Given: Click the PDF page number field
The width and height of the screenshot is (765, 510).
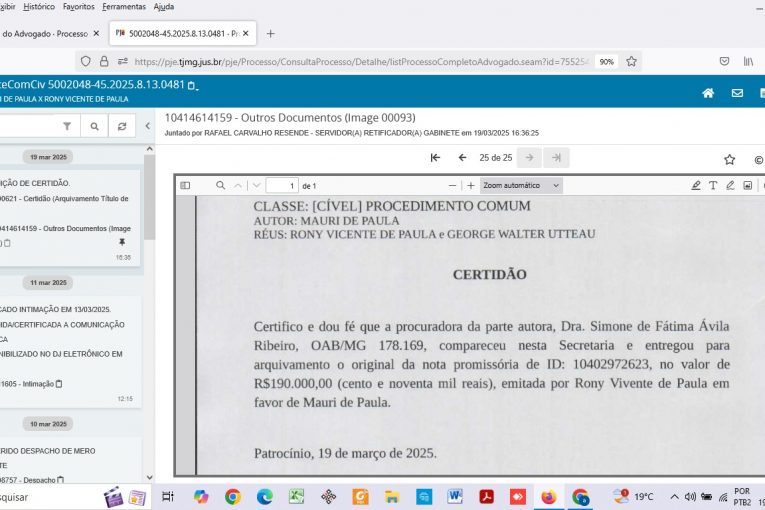Looking at the screenshot, I should [281, 185].
